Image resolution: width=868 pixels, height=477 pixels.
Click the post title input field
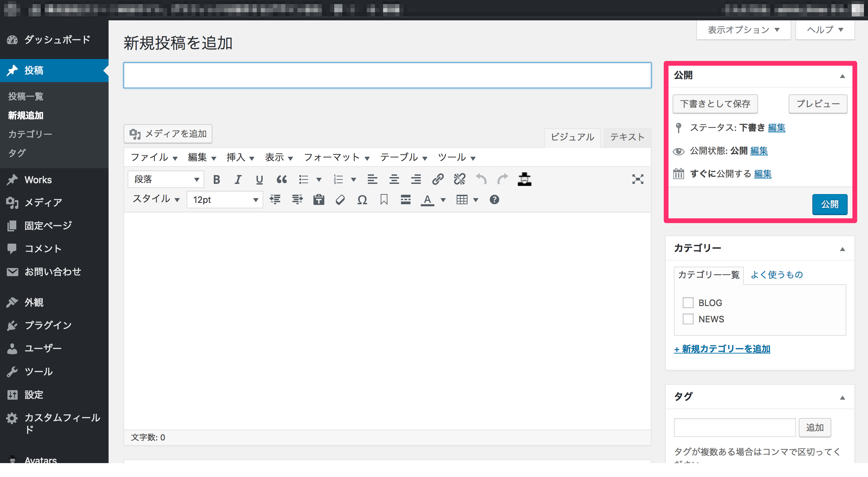(387, 75)
